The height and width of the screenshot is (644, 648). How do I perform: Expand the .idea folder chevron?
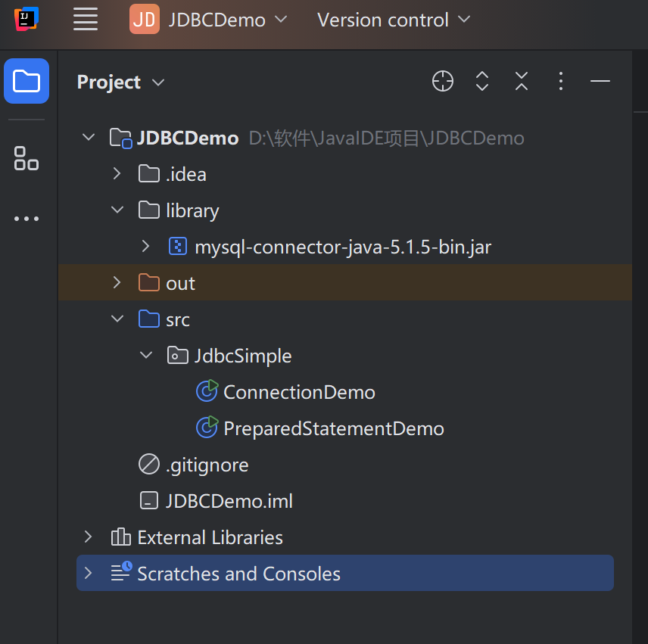click(117, 173)
